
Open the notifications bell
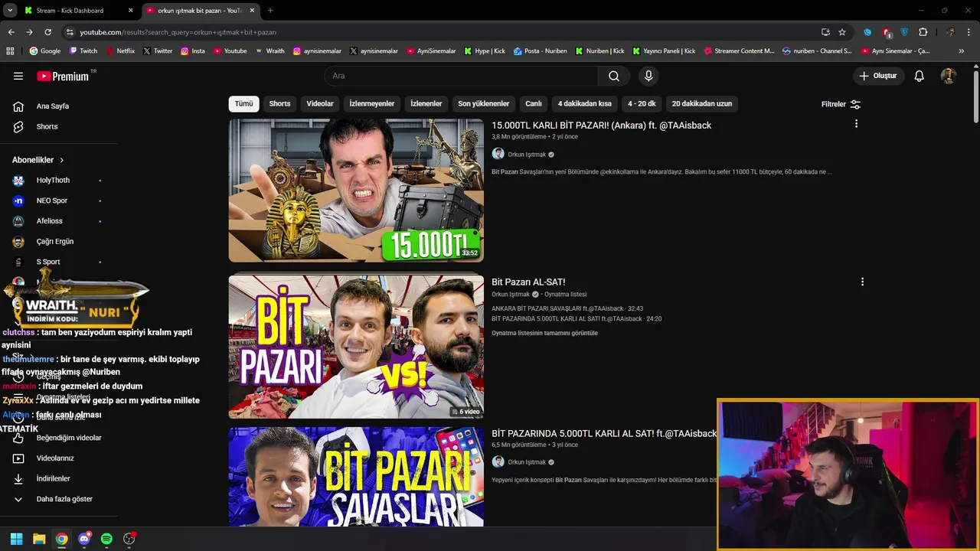[x=920, y=76]
